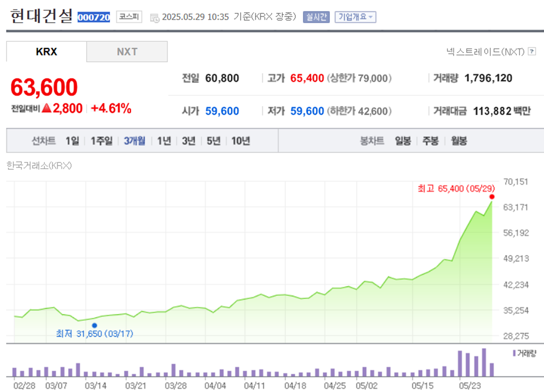Click the 코스피 market badge

(129, 17)
